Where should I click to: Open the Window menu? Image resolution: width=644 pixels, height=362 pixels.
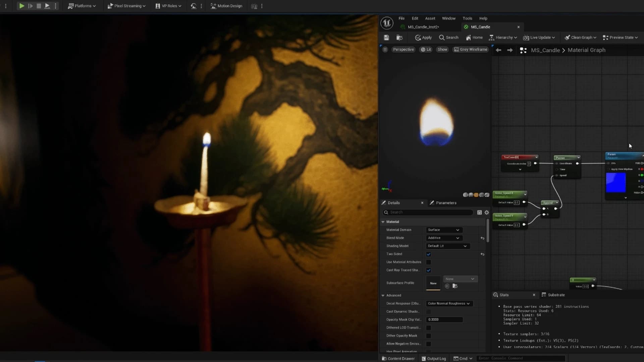[448, 18]
